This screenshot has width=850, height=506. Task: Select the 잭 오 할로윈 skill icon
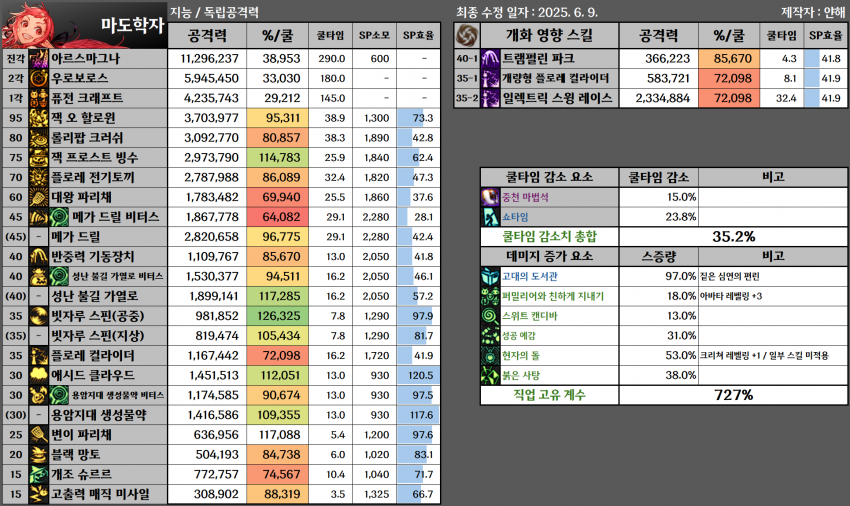pyautogui.click(x=39, y=118)
